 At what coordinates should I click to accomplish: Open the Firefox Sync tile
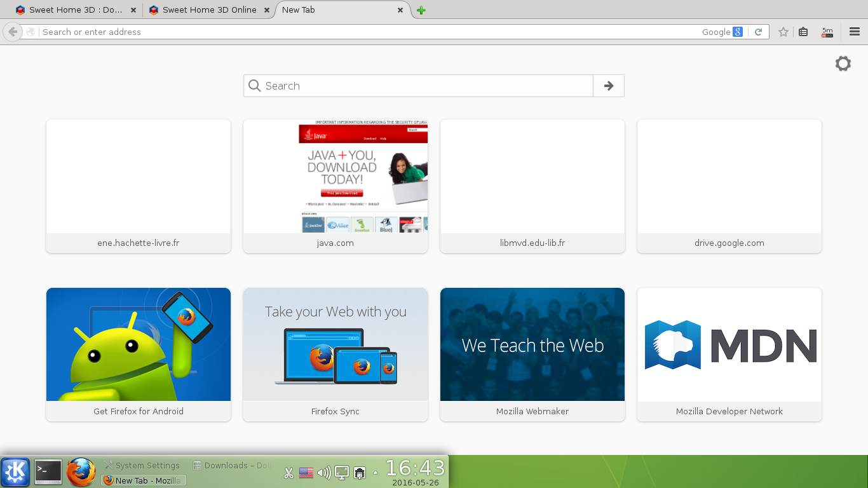336,355
